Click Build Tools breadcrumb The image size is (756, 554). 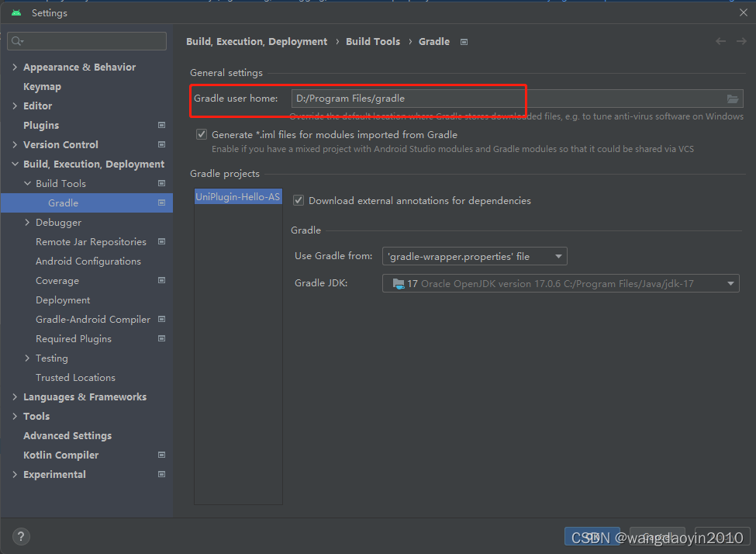pos(373,42)
